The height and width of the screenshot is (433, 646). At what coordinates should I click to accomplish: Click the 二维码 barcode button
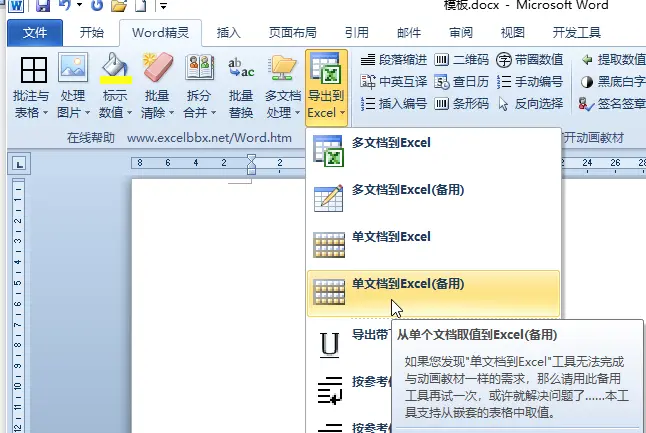click(x=461, y=60)
